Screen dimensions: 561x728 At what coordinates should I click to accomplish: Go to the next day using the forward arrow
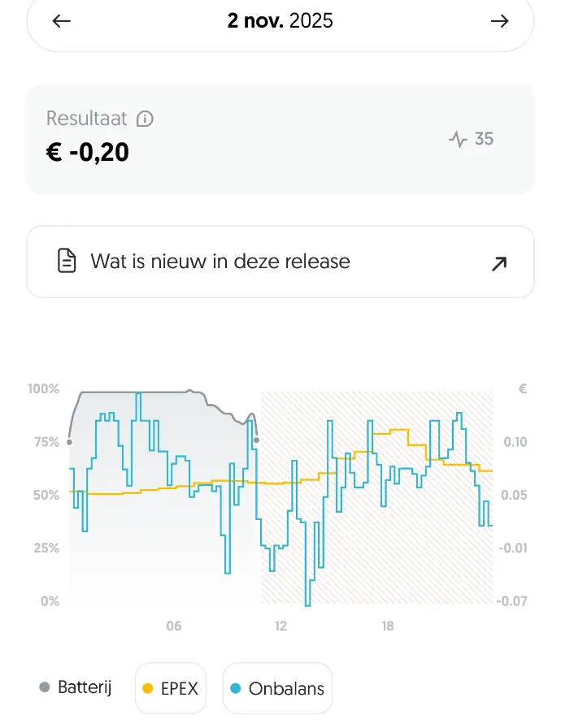499,21
